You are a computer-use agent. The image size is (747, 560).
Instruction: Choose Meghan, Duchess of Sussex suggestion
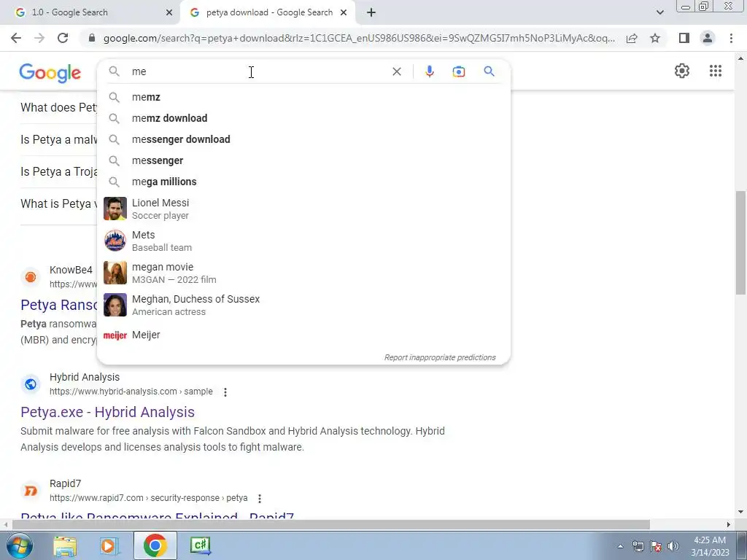click(x=303, y=305)
